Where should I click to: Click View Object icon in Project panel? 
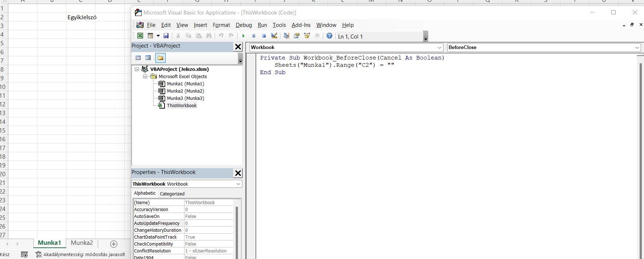pyautogui.click(x=148, y=58)
